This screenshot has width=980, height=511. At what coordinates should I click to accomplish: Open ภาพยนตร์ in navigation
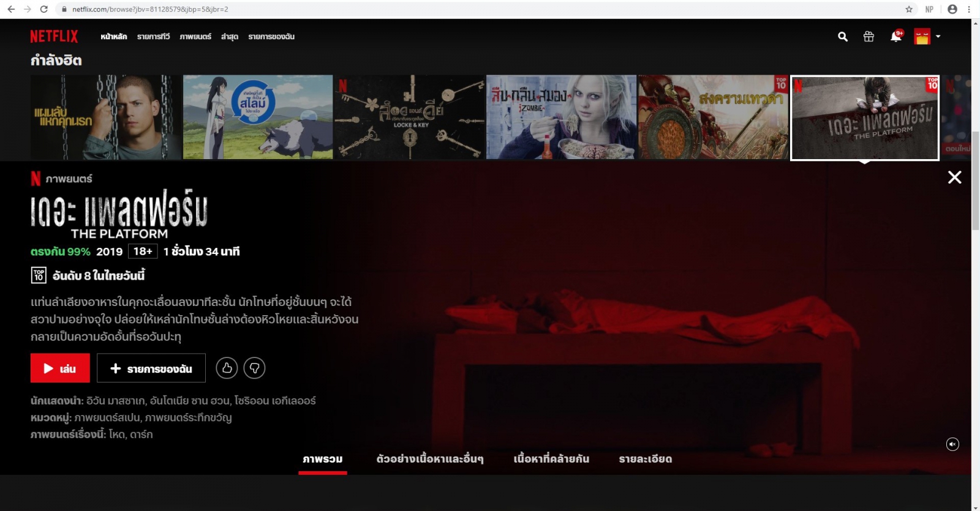pyautogui.click(x=195, y=37)
